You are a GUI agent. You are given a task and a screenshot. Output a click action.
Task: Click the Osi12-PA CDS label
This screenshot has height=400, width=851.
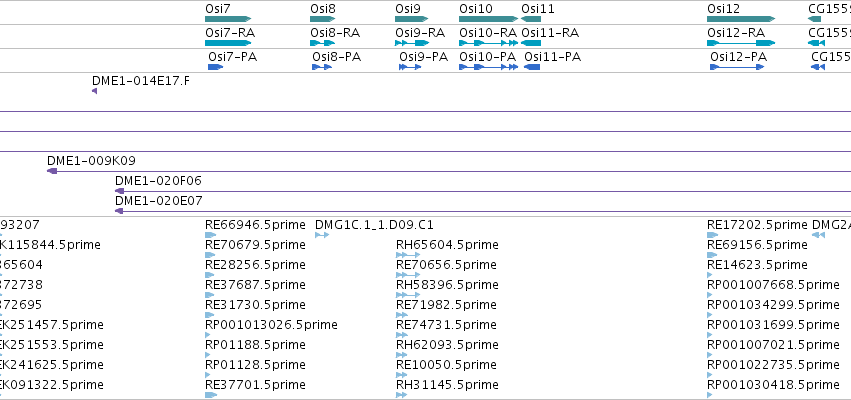pyautogui.click(x=739, y=56)
